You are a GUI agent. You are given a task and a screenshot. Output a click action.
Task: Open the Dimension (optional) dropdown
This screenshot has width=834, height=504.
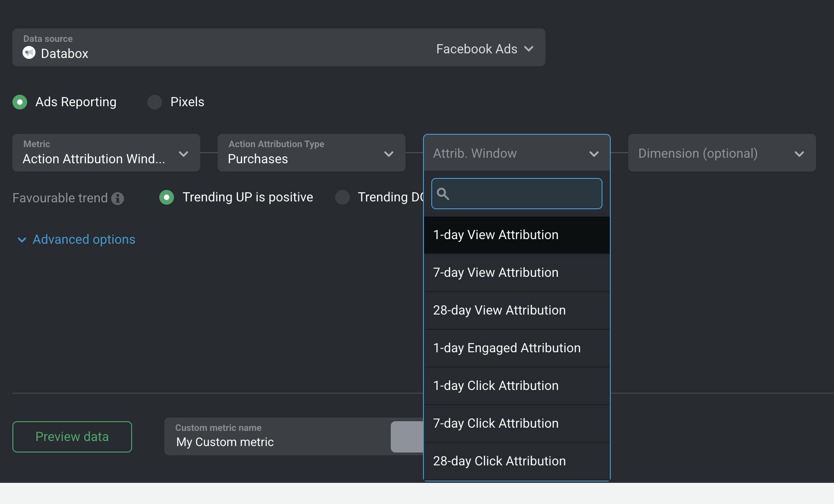pyautogui.click(x=722, y=153)
